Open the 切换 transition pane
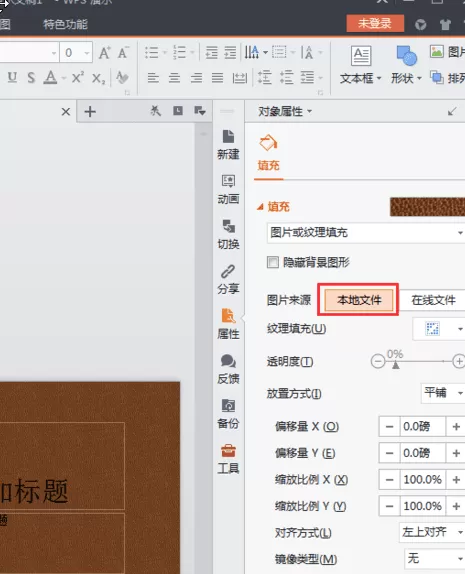465x574 pixels. click(x=228, y=234)
